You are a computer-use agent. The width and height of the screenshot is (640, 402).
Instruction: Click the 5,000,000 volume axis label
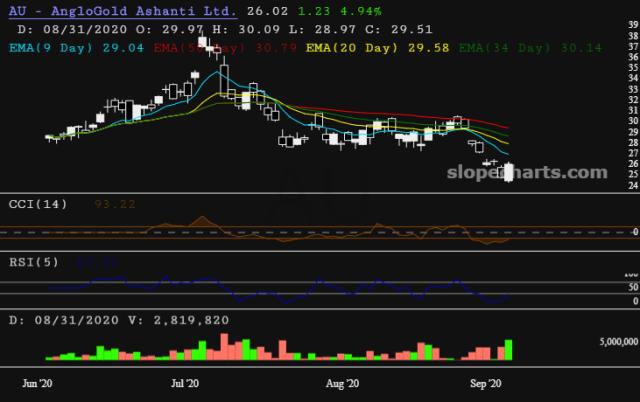pos(619,342)
